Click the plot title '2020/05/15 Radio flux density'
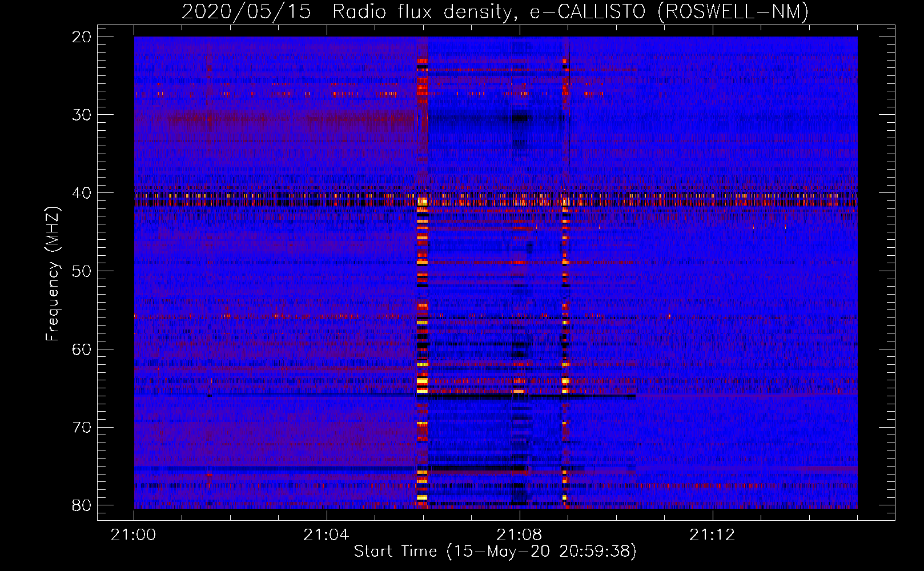The width and height of the screenshot is (924, 571). (x=495, y=11)
